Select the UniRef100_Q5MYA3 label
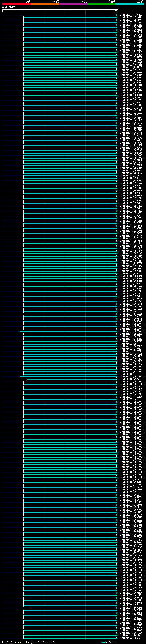The width and height of the screenshot is (146, 644). 131,221
